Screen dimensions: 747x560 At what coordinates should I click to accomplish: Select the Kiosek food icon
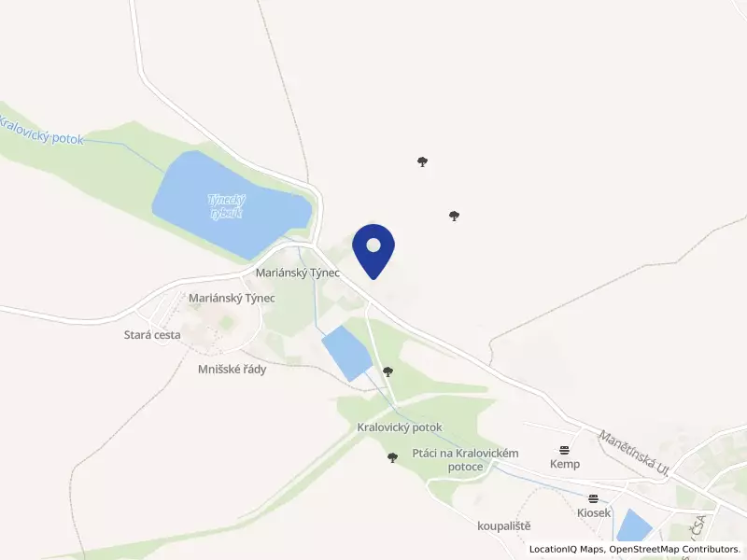coord(593,499)
